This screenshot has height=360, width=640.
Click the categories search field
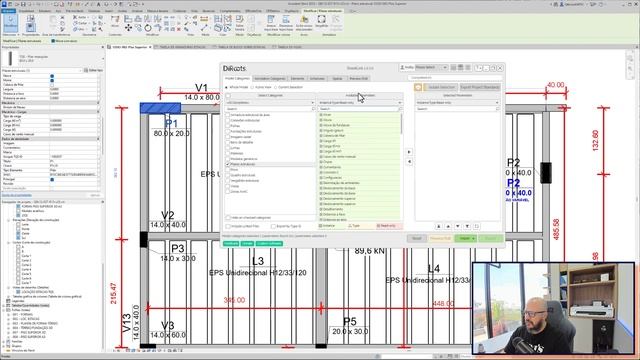coord(270,109)
